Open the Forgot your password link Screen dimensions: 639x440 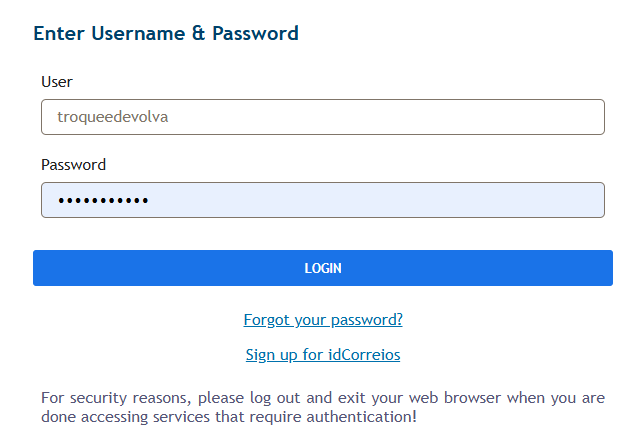coord(323,320)
